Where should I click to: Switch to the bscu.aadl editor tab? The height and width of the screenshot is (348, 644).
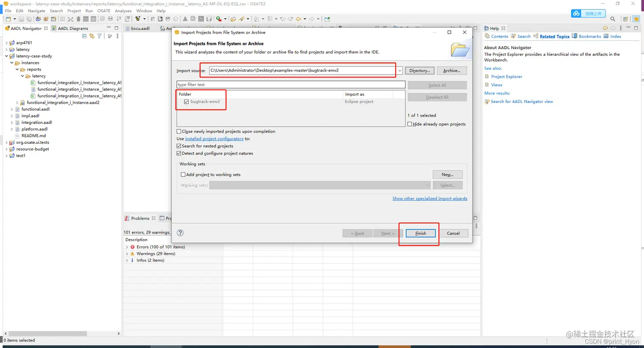tap(138, 29)
